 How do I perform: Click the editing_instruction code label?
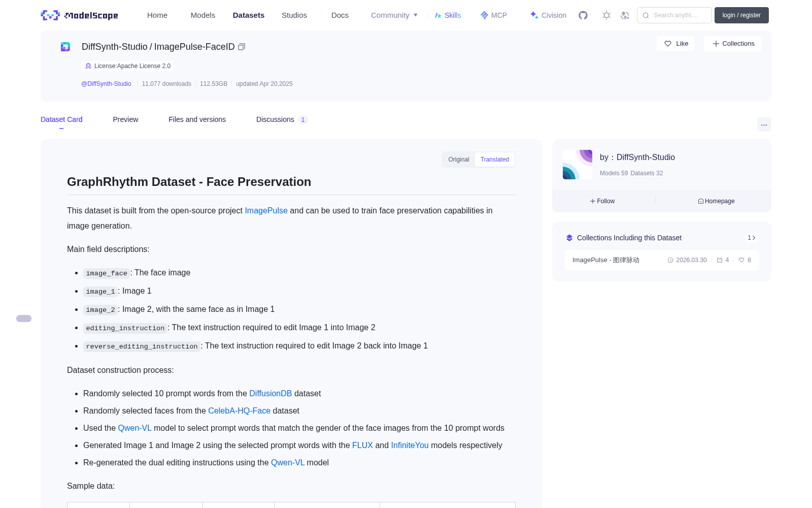pos(125,328)
